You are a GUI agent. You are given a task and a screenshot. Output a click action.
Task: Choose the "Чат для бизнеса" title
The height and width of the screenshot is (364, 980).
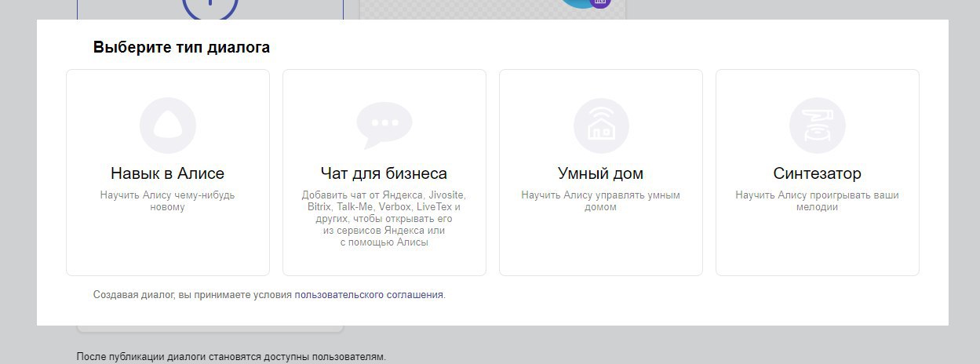coord(384,173)
